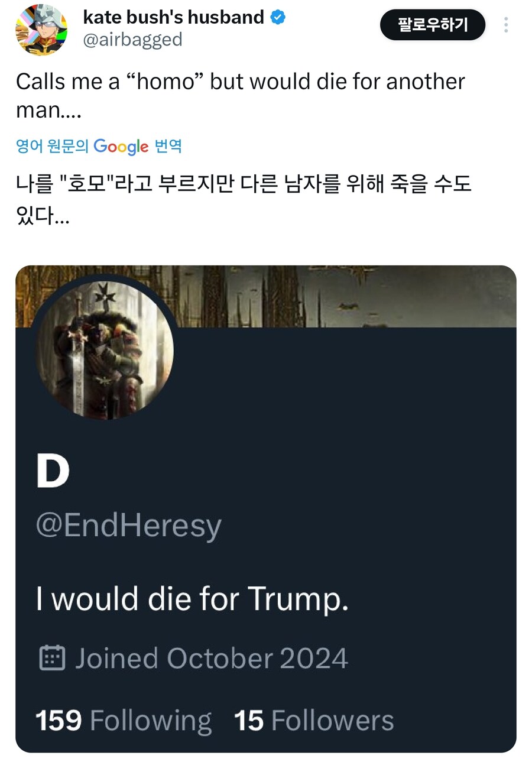Click the calendar icon beside Joined date

click(51, 657)
